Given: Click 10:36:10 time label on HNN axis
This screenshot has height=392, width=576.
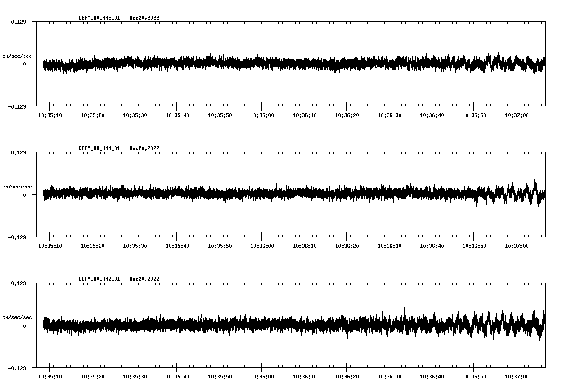Looking at the screenshot, I should point(305,246).
